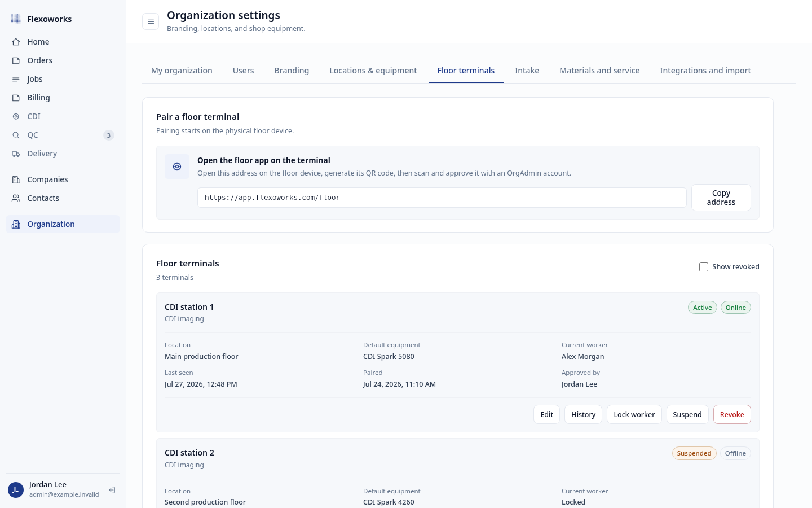812x508 pixels.
Task: Click the 'Second production floor' location value
Action: pyautogui.click(x=205, y=502)
